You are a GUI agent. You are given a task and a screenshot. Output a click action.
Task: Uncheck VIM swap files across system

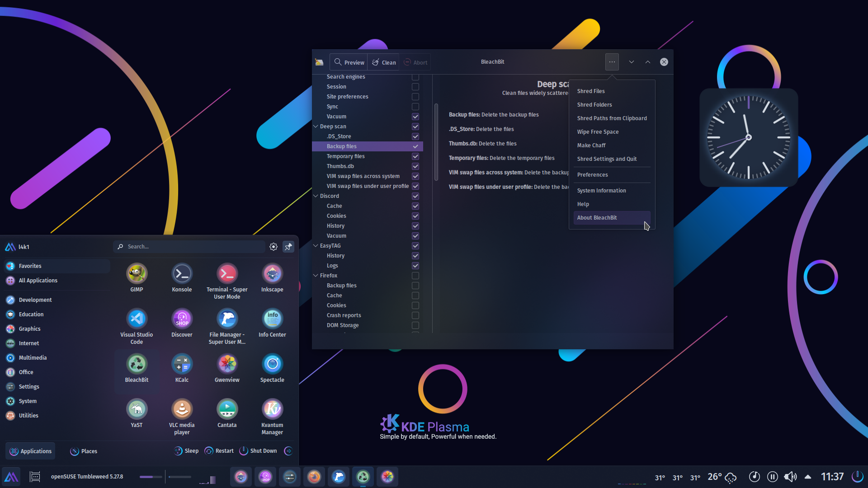(415, 176)
